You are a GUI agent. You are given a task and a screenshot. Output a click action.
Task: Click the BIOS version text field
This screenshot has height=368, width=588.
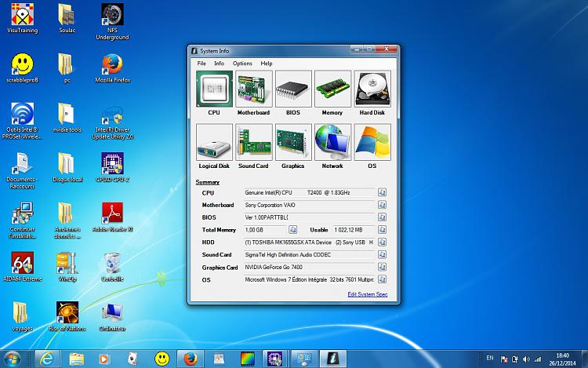(x=309, y=217)
